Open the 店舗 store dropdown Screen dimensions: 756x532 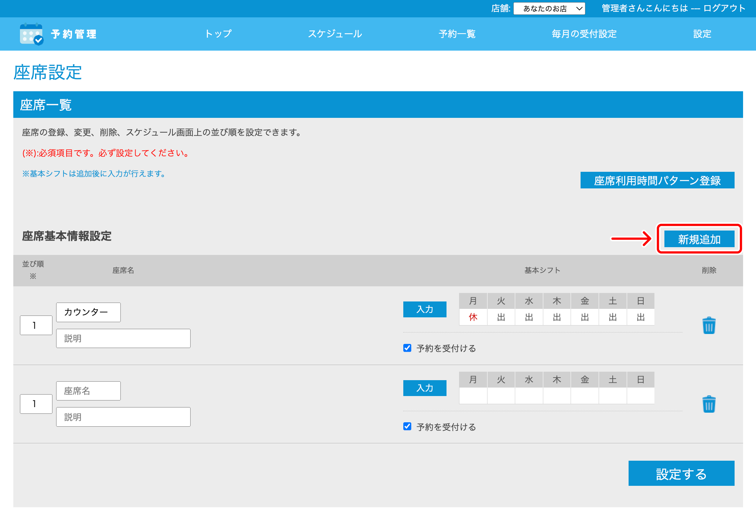click(549, 8)
